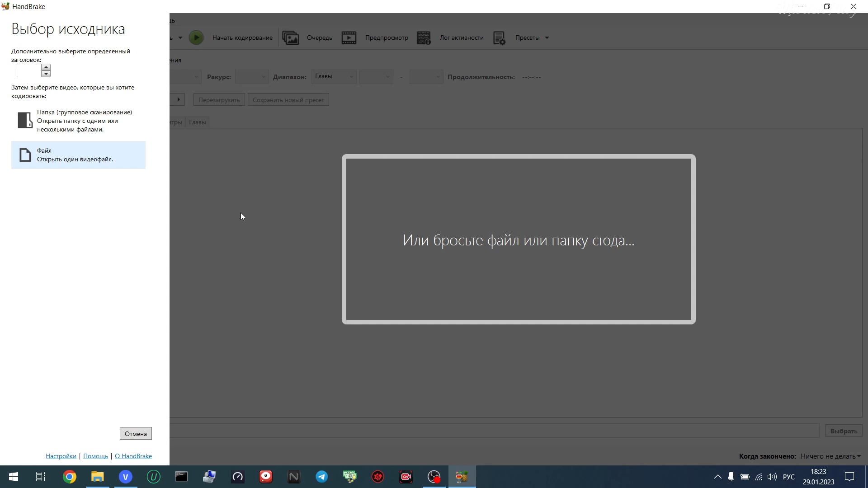This screenshot has width=868, height=488.
Task: Open Telegram from the taskbar
Action: [322, 477]
